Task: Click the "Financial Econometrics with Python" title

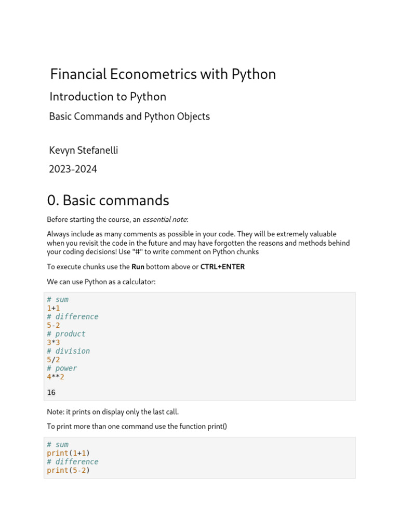Action: (163, 74)
